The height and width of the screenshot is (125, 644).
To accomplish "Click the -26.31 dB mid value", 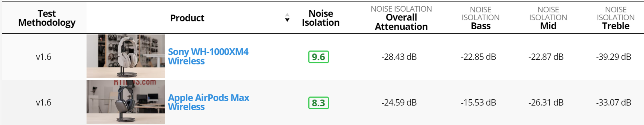I will 546,103.
